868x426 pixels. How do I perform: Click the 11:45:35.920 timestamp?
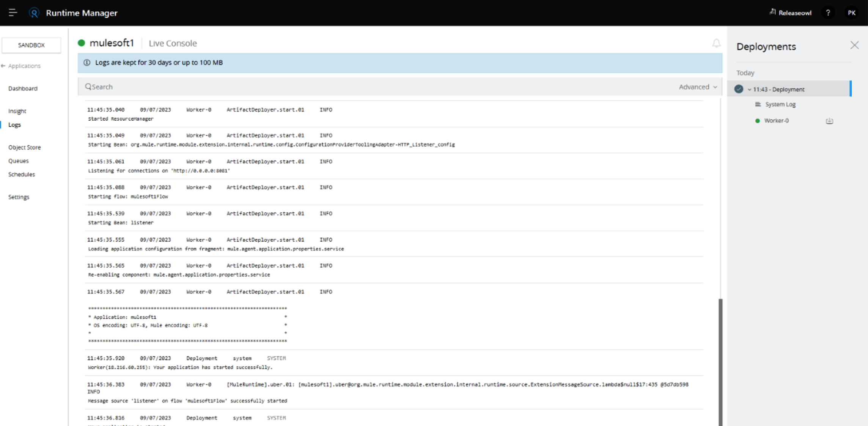[x=106, y=358]
